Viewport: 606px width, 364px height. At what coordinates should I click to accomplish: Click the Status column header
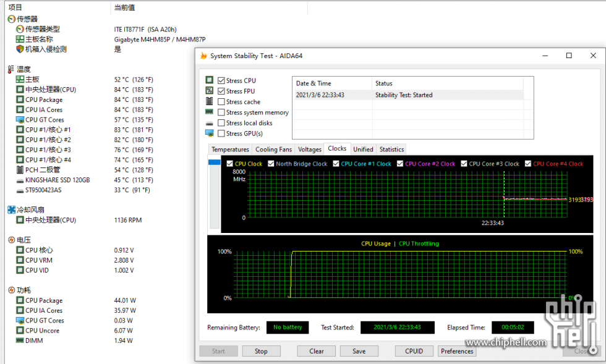[x=448, y=83]
